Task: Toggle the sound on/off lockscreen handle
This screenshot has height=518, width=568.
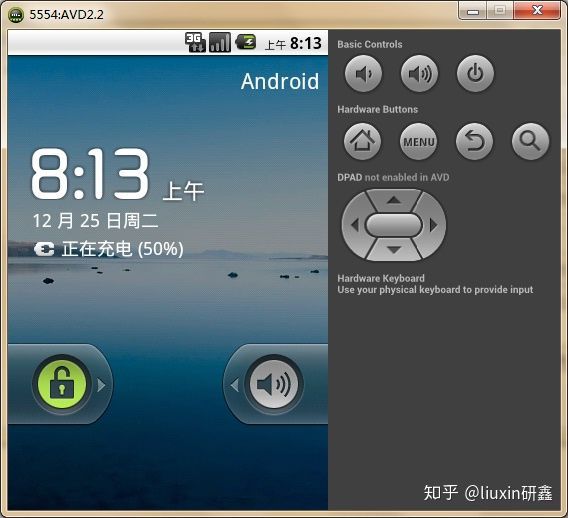Action: tap(274, 384)
